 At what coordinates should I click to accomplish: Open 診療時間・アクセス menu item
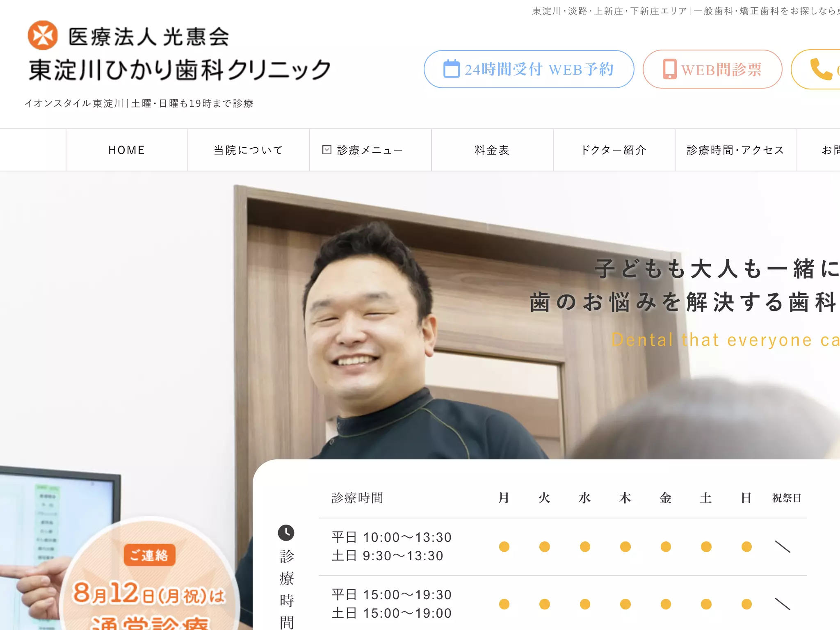click(x=736, y=150)
